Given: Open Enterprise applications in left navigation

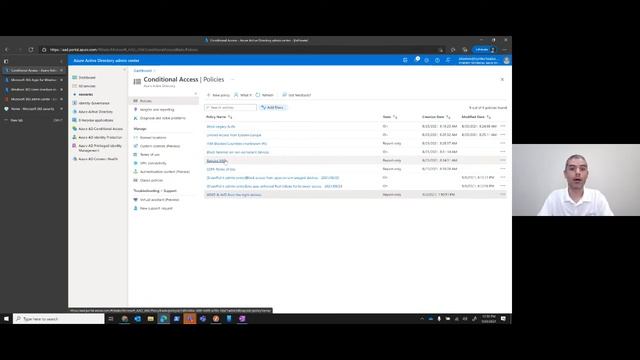Looking at the screenshot, I should click(x=96, y=120).
